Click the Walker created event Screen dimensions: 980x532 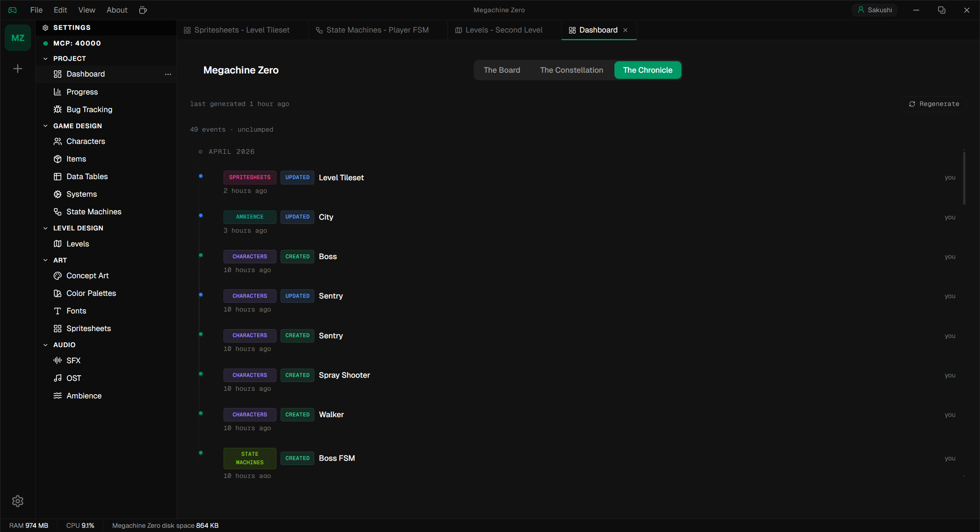[331, 415]
